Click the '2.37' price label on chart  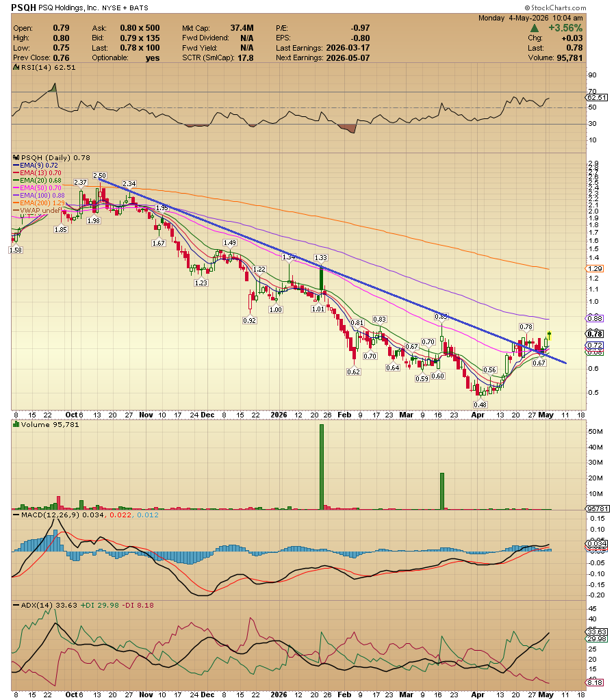tap(80, 182)
